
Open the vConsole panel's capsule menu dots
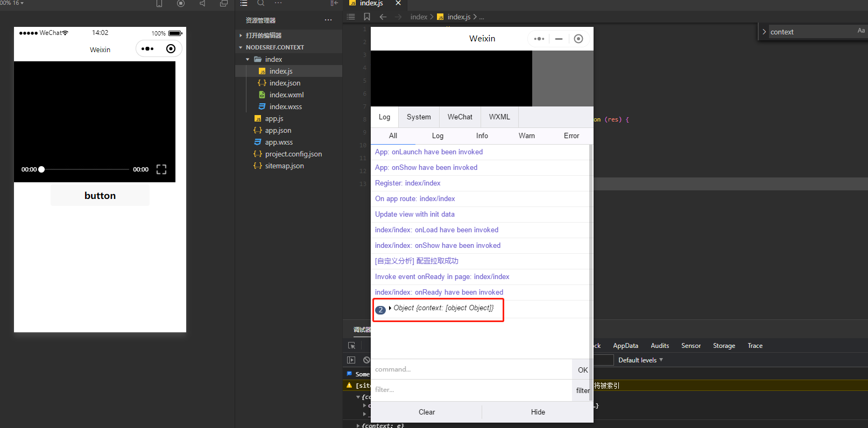[x=539, y=39]
